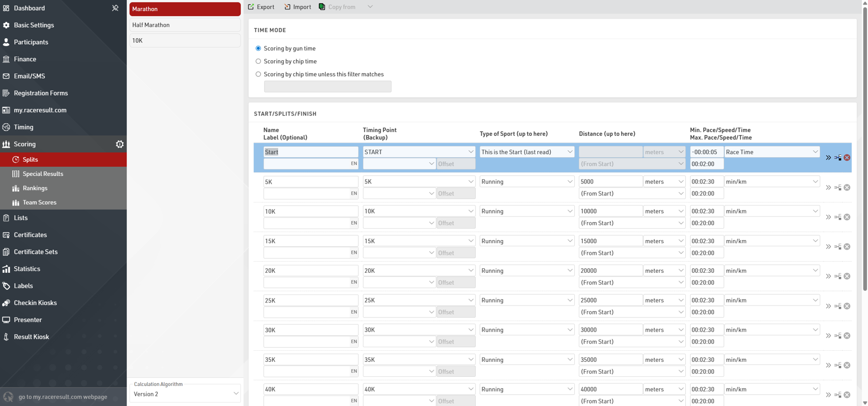Expand details arrows for 5K split
The image size is (868, 406).
click(x=828, y=187)
